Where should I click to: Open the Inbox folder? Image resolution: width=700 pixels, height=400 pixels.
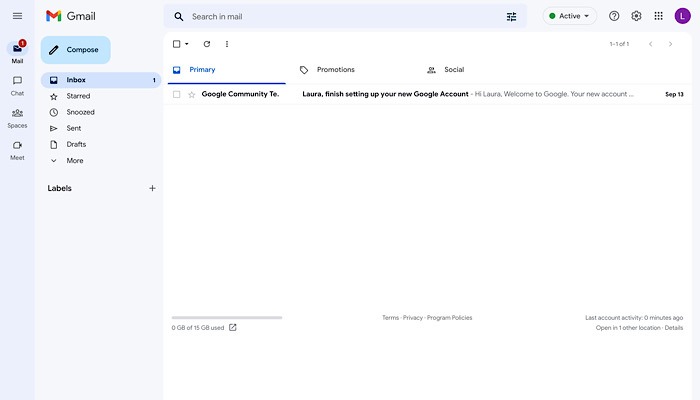tap(101, 80)
